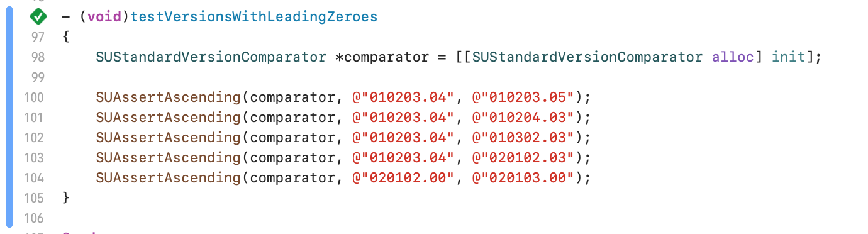Screen dimensions: 868x234
Task: Click line number 104 in gutter
Action: pos(35,177)
